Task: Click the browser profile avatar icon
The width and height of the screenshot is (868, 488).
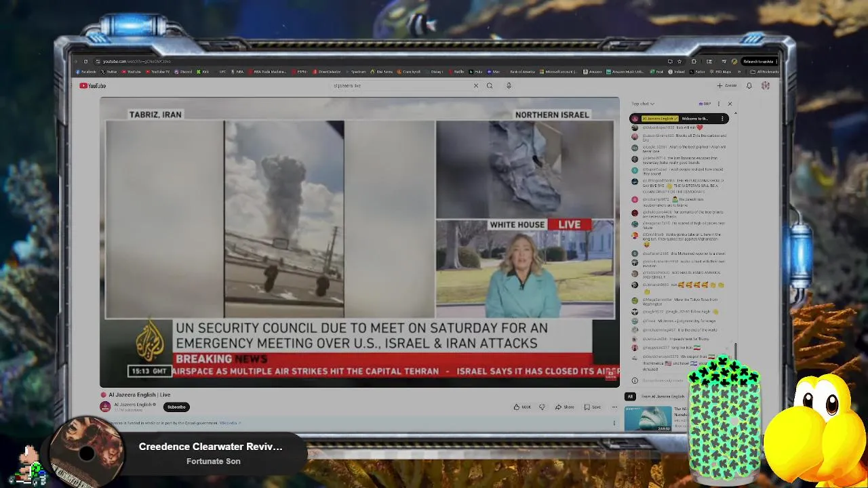Action: pos(734,62)
